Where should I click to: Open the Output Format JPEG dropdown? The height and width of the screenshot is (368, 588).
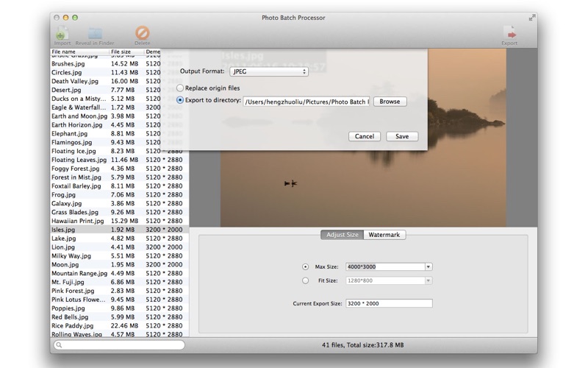tap(269, 71)
